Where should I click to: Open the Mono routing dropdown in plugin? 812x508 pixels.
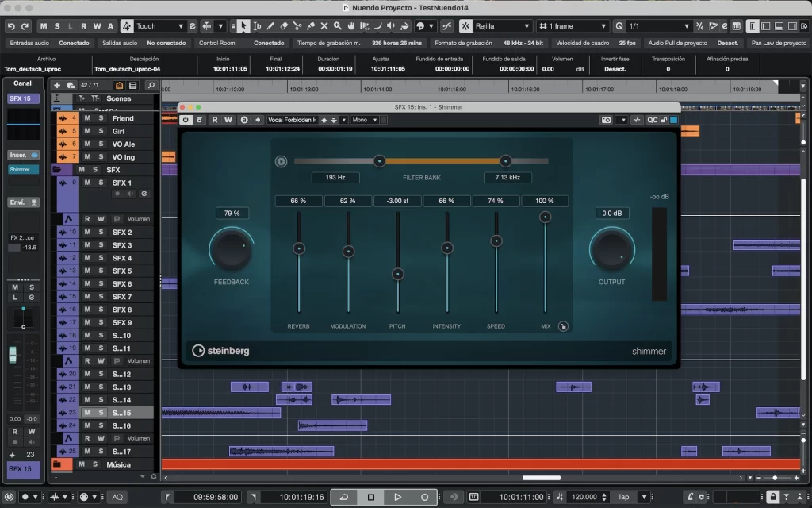click(x=364, y=120)
